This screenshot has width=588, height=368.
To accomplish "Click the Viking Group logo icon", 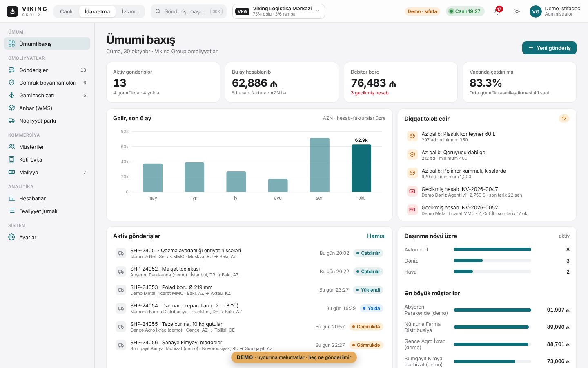I will [x=12, y=11].
